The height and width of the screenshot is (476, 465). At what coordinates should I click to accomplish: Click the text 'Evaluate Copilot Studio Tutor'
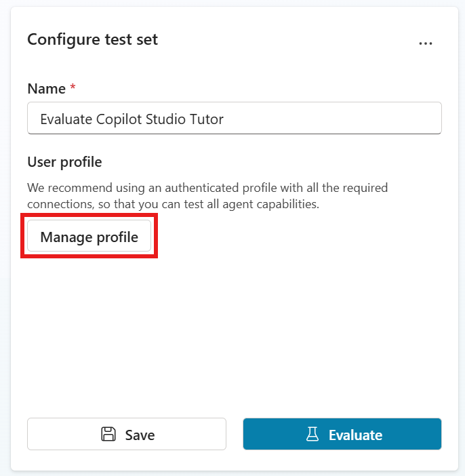click(x=132, y=119)
